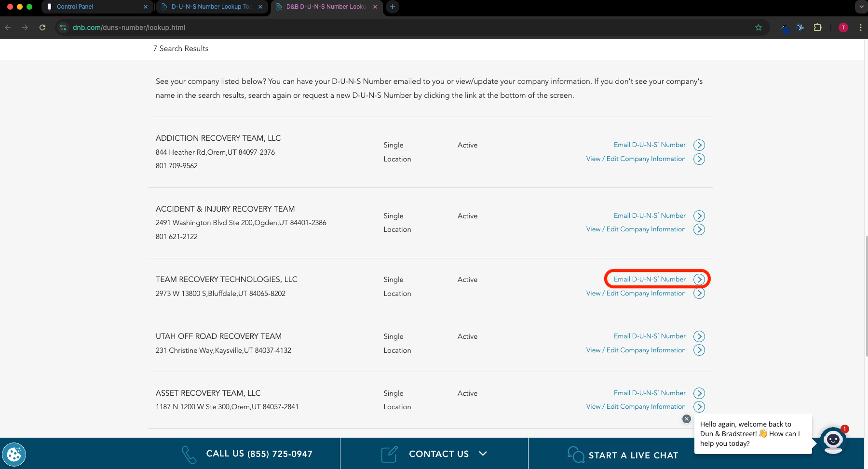
Task: Open the browser extensions puzzle icon
Action: 817,27
